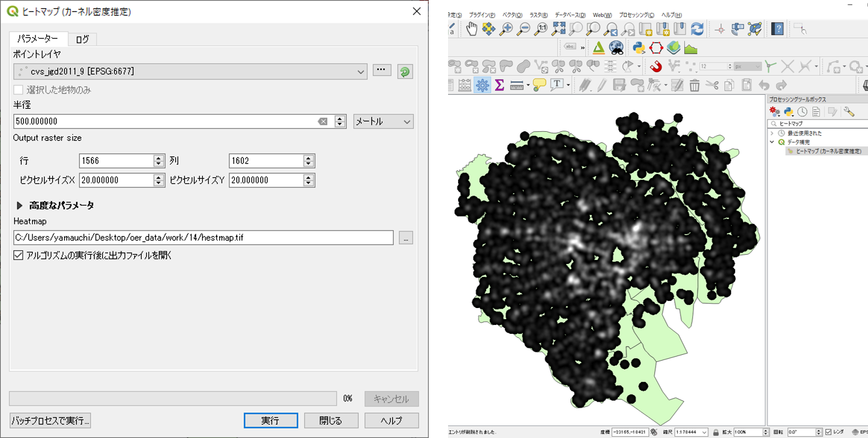Select the Pan Map hand tool
The image size is (868, 438).
coord(471,29)
